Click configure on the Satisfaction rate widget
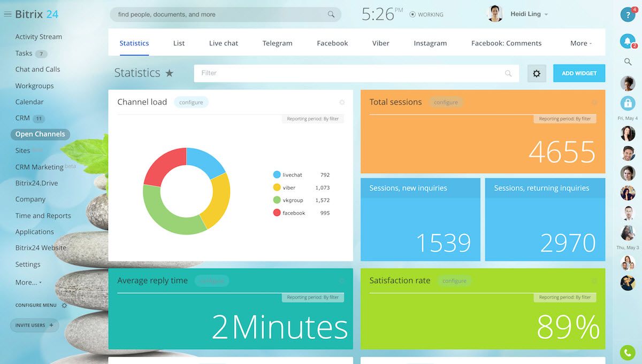The width and height of the screenshot is (642, 364). (454, 281)
